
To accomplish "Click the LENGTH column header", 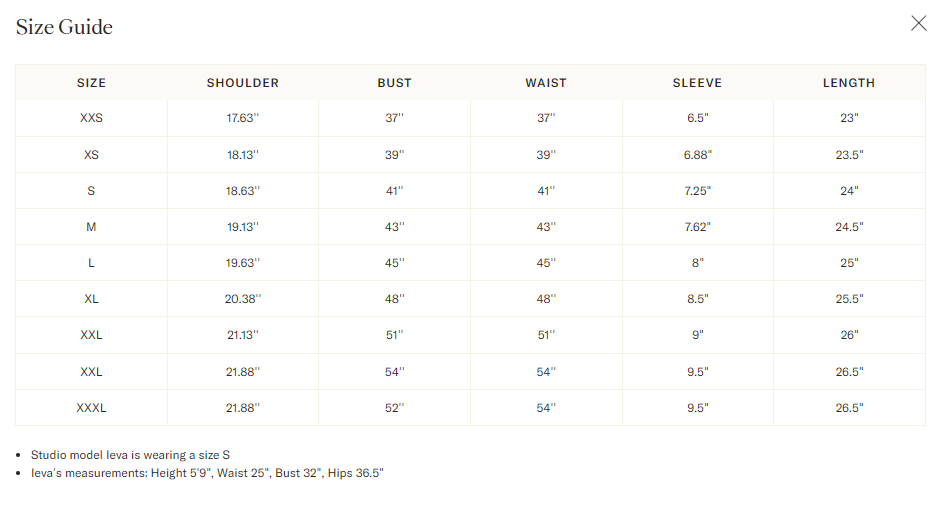I will tap(849, 83).
